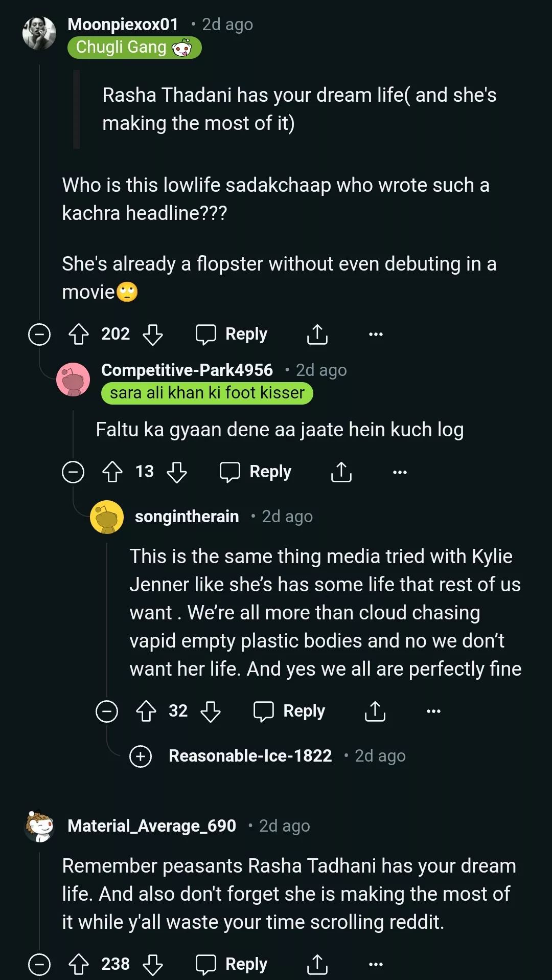Viewport: 552px width, 980px height.
Task: Open more options on songintherain's comment
Action: coord(433,711)
